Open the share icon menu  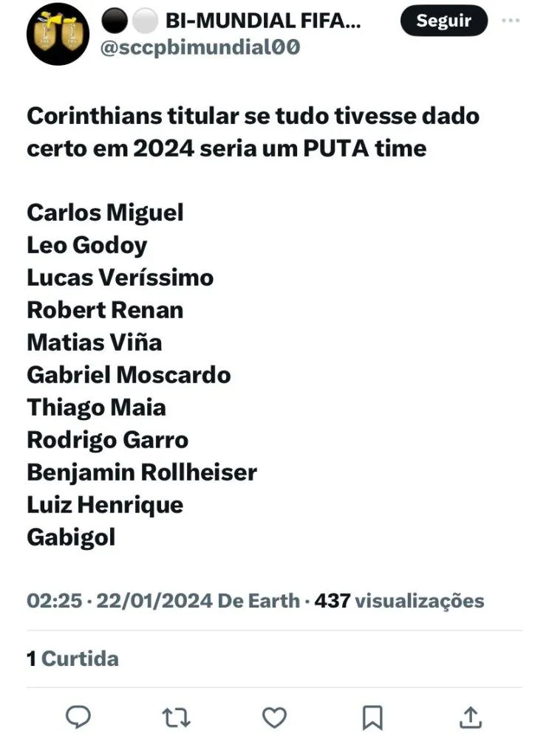(x=471, y=717)
